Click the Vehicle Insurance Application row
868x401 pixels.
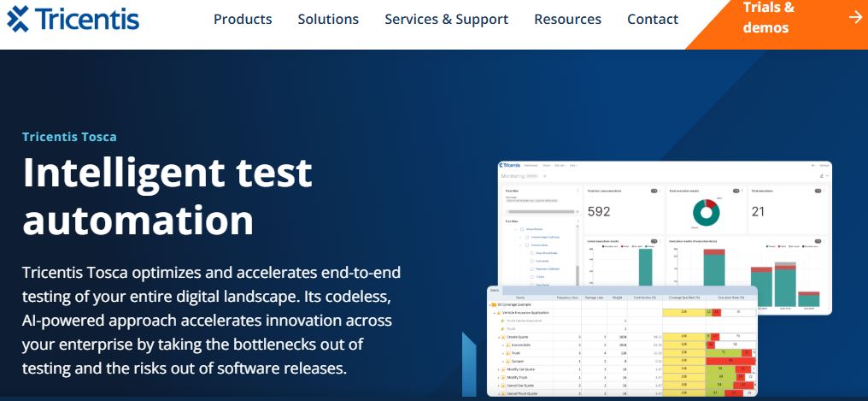[x=622, y=313]
